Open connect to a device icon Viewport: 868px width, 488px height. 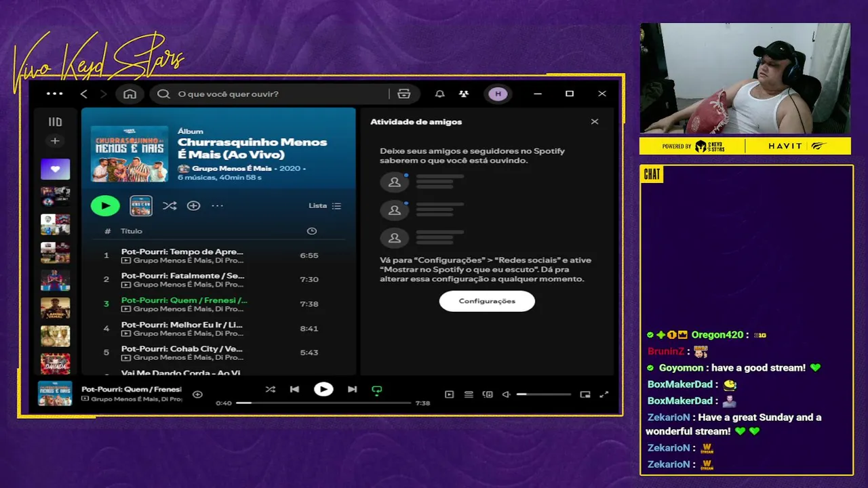tap(488, 394)
